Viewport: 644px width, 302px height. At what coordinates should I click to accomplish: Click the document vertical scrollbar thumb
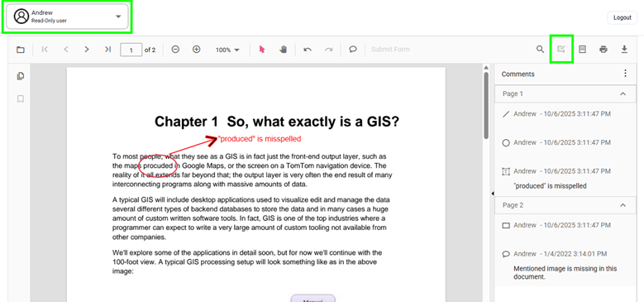click(x=486, y=105)
